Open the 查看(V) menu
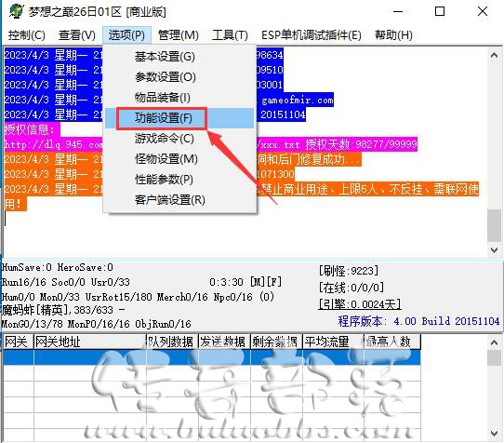The image size is (504, 443). 77,35
